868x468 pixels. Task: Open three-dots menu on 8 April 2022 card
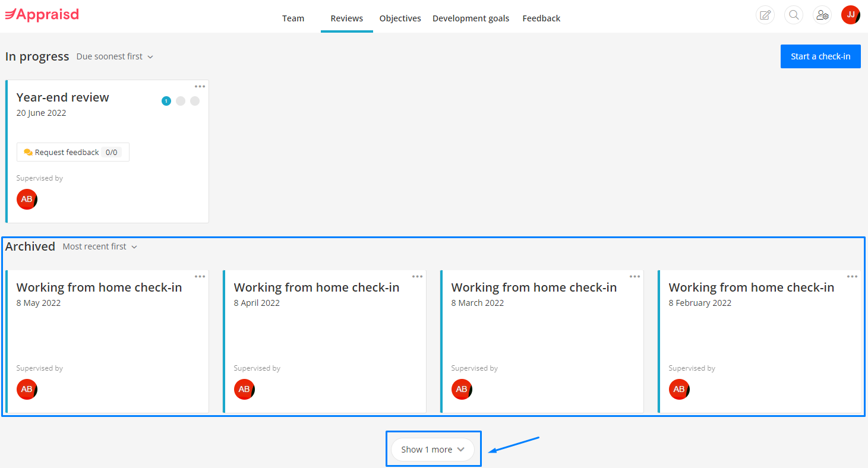point(417,277)
